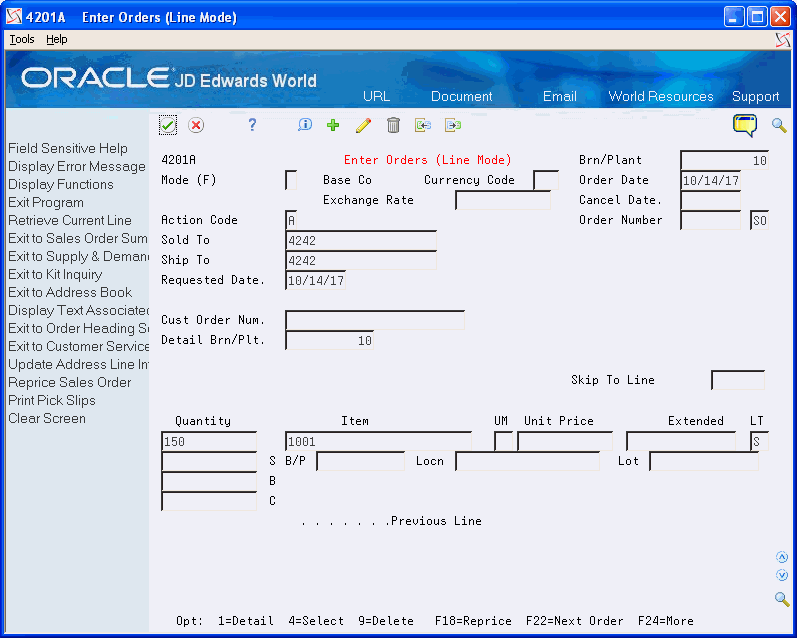Click the Locn field
The height and width of the screenshot is (638, 797).
pyautogui.click(x=528, y=461)
